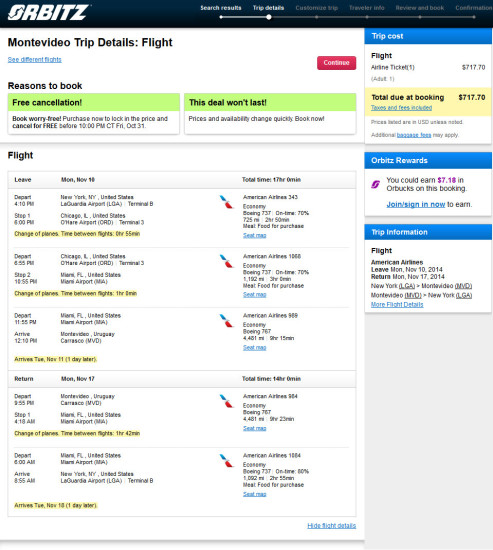
Task: Click the Orbitz logo
Action: tap(49, 12)
